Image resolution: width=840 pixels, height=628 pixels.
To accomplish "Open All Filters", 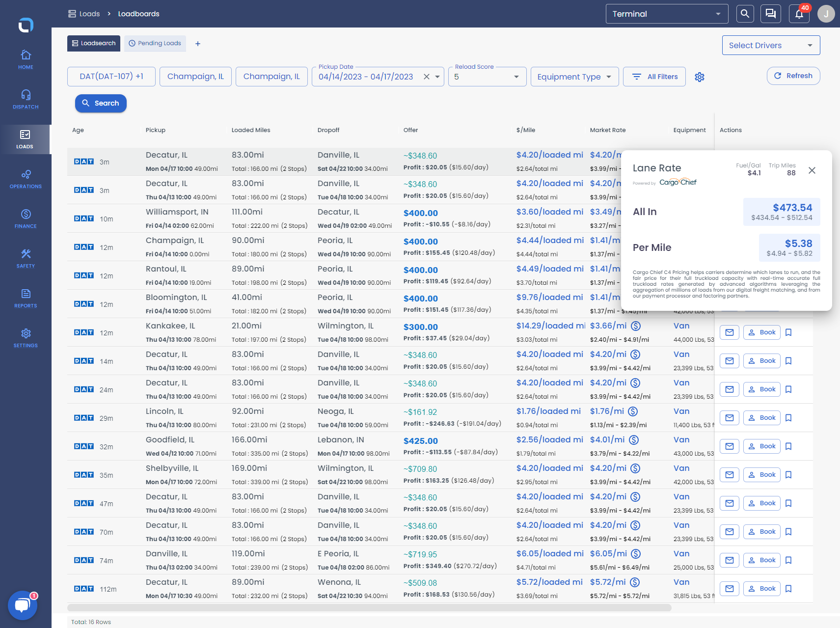I will [x=654, y=77].
